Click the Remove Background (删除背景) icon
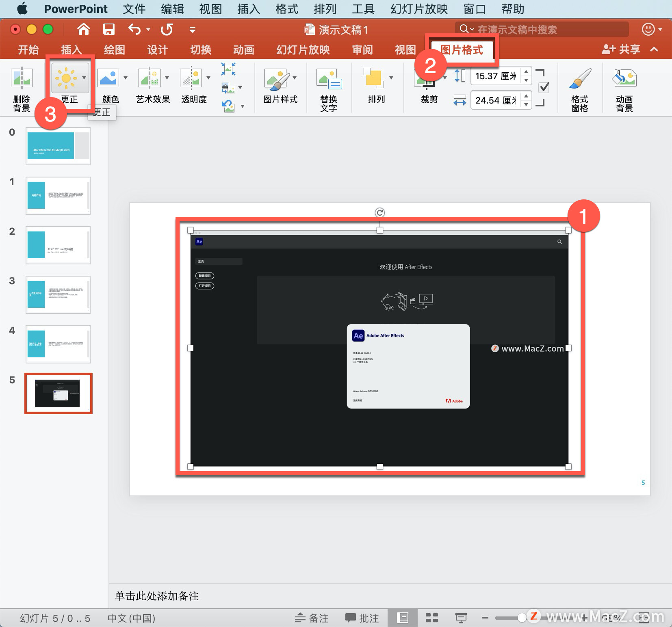This screenshot has width=672, height=627. tap(22, 78)
